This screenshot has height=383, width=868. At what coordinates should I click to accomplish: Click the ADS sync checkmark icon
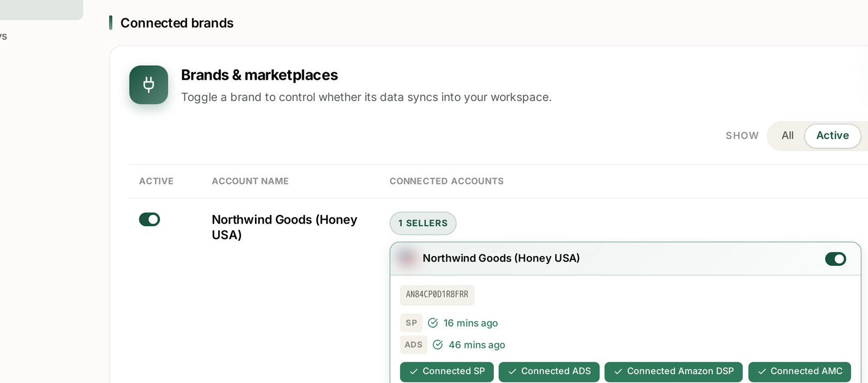click(438, 344)
